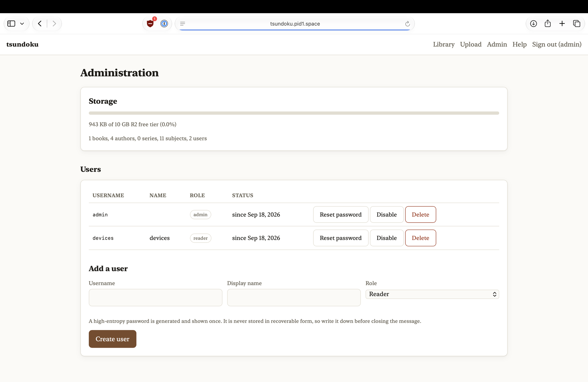Disable the admin user
Image resolution: width=588 pixels, height=382 pixels.
click(x=387, y=214)
